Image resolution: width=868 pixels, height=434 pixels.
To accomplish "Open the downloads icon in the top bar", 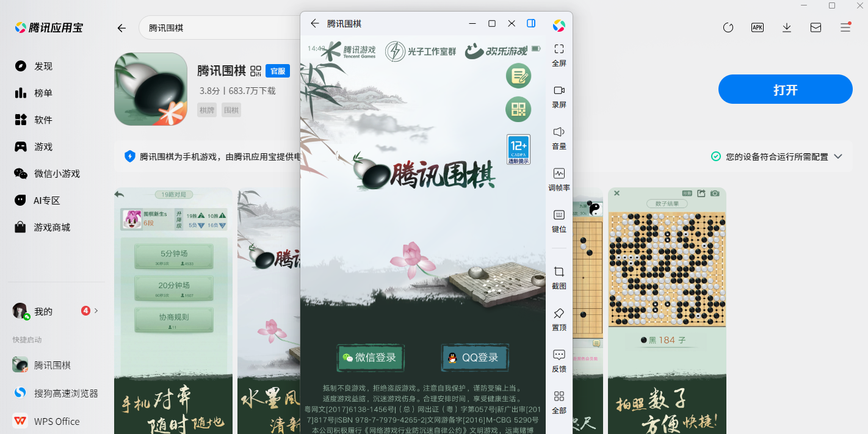I will (x=787, y=27).
